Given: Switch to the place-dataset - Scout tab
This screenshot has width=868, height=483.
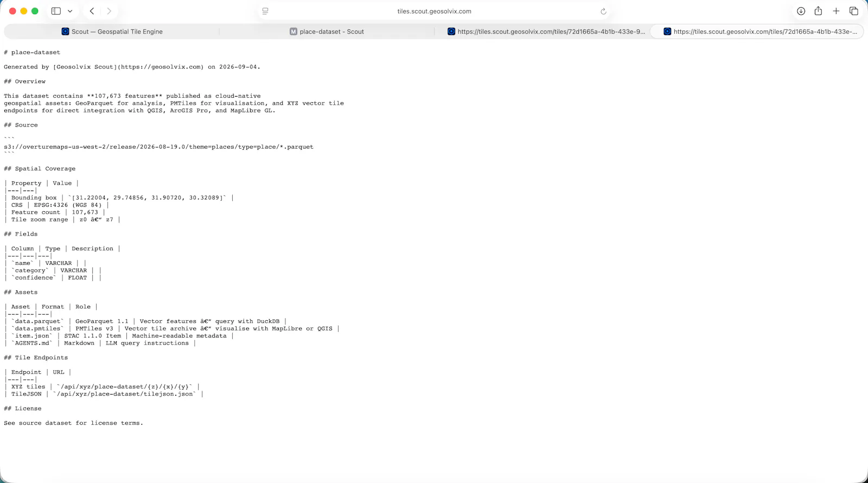Looking at the screenshot, I should click(x=327, y=31).
